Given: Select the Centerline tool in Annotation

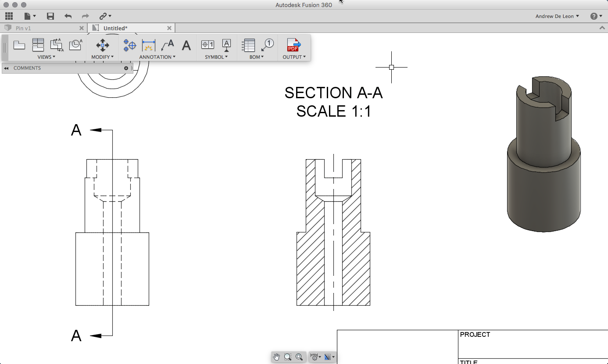Looking at the screenshot, I should [129, 45].
